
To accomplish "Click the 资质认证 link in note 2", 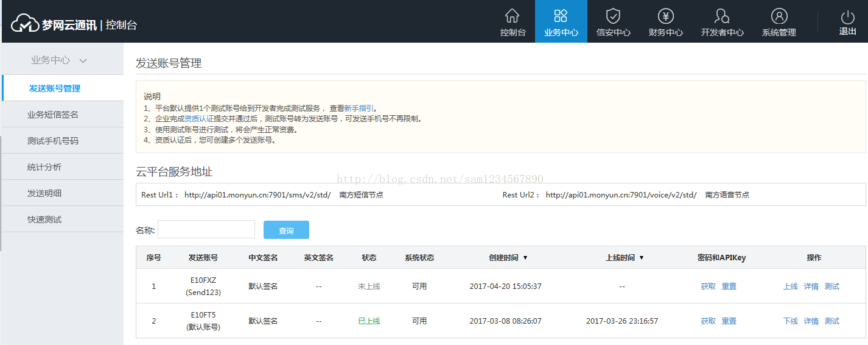I will (199, 119).
